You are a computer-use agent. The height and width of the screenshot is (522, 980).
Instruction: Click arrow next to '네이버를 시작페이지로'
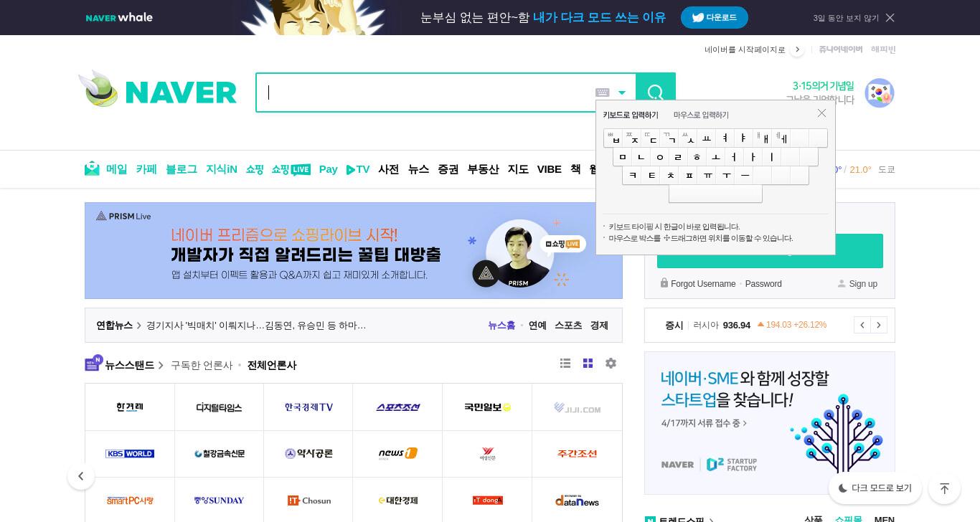click(797, 49)
